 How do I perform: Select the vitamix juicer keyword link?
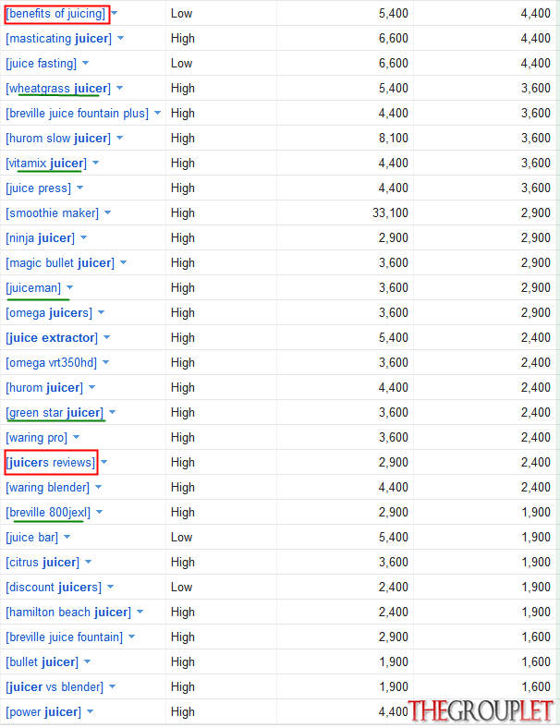pyautogui.click(x=46, y=164)
